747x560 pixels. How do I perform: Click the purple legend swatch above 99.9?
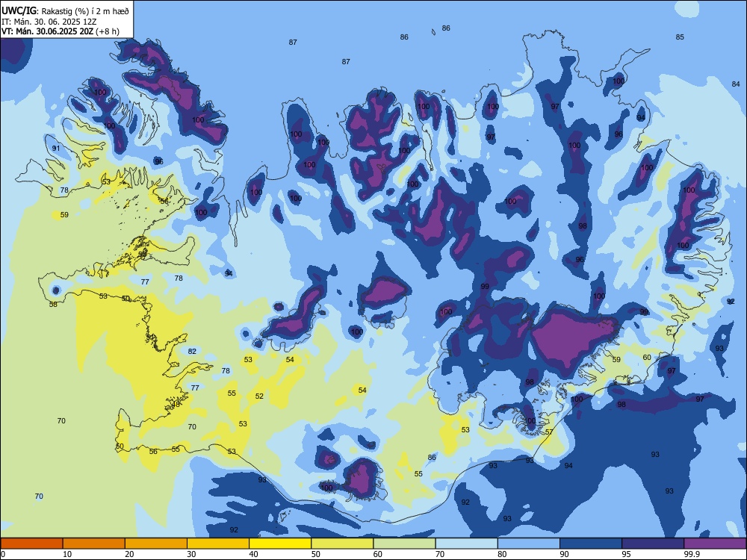point(715,544)
